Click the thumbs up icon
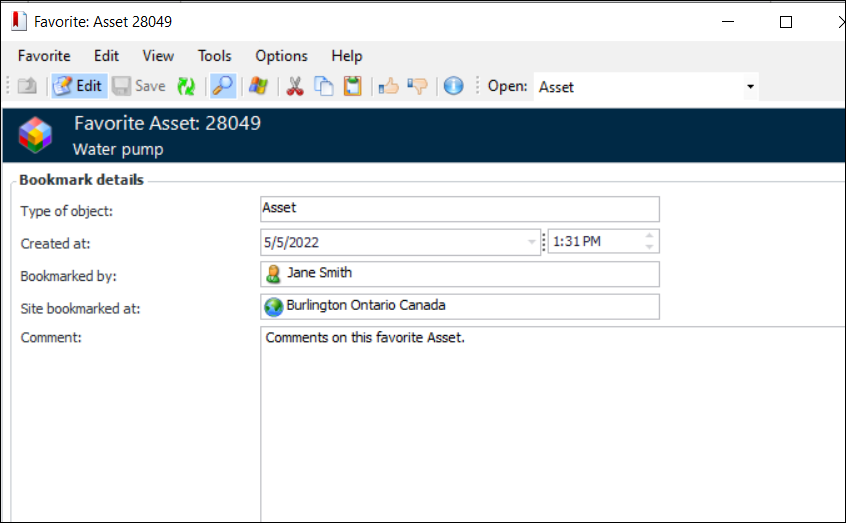 388,86
